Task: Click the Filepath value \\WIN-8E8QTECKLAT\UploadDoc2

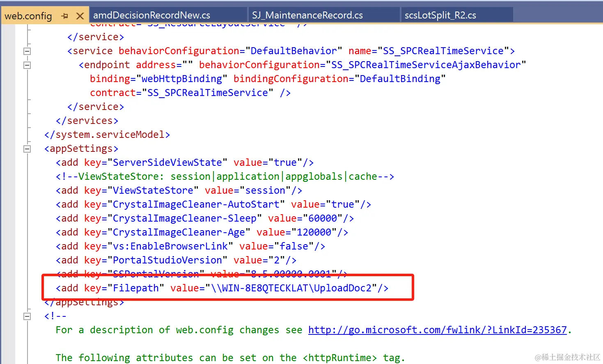Action: coord(291,288)
